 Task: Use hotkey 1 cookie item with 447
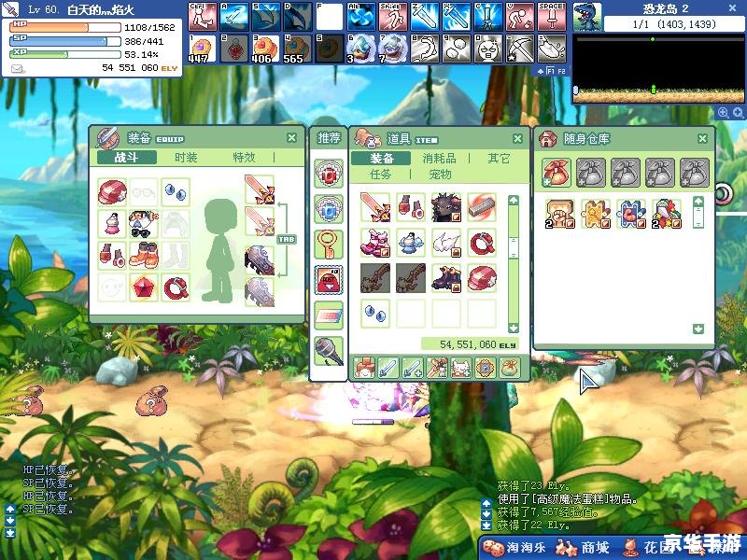click(203, 49)
